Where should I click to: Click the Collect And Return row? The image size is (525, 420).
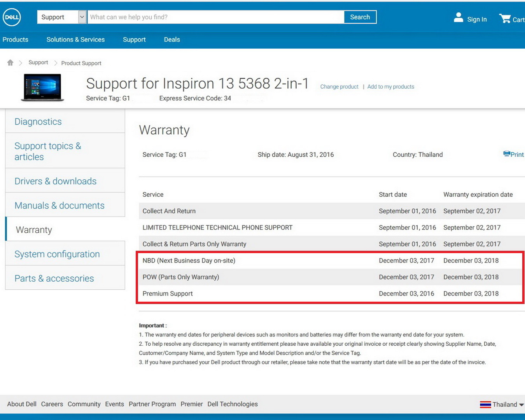pyautogui.click(x=331, y=211)
